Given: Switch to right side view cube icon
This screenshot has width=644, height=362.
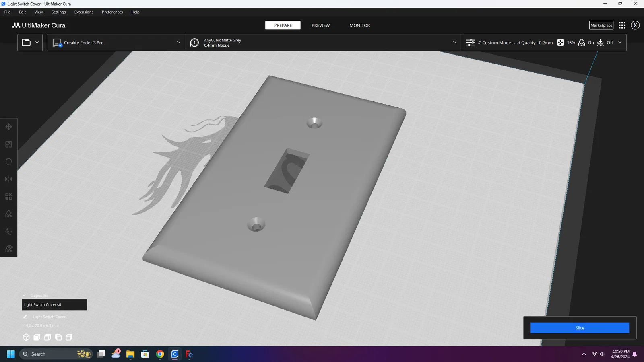Looking at the screenshot, I should pyautogui.click(x=69, y=337).
